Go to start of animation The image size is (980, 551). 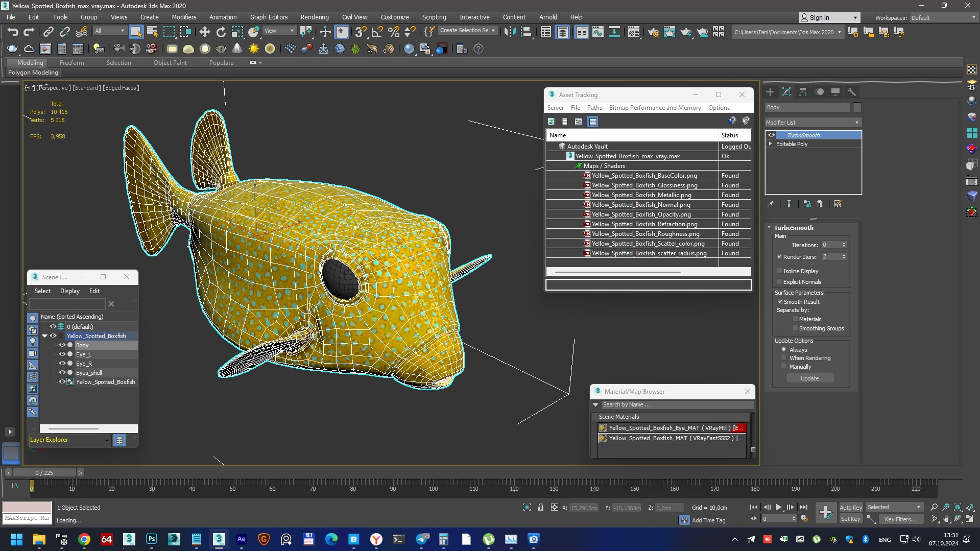coord(754,507)
